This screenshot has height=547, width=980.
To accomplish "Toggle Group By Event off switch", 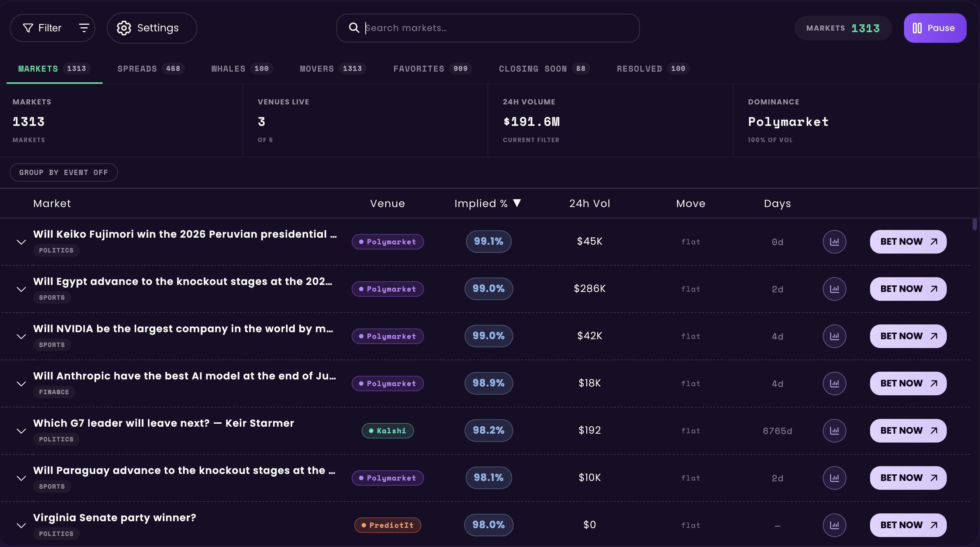I will coord(63,172).
